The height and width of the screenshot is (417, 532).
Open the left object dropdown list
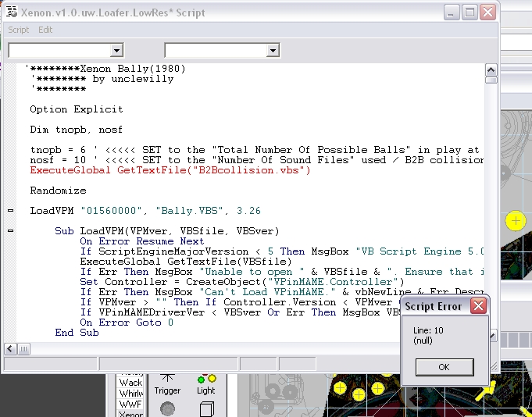click(x=116, y=51)
